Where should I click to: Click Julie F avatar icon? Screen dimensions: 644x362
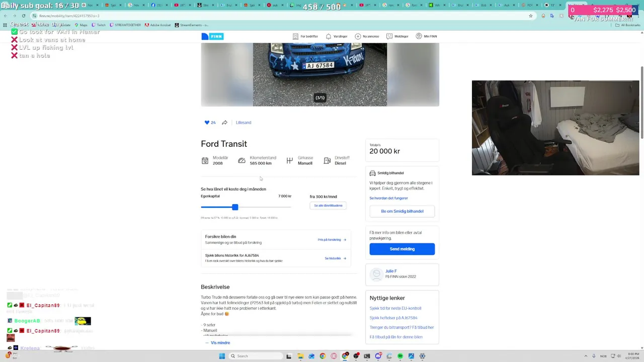click(x=376, y=274)
